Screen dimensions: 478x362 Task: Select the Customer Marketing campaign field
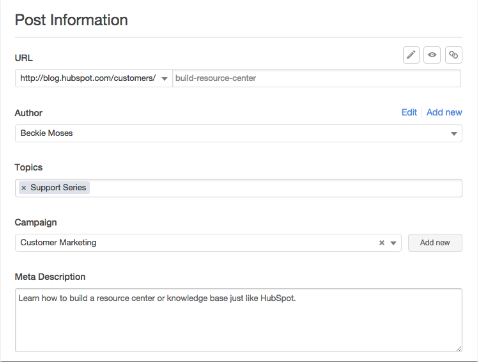tap(208, 243)
